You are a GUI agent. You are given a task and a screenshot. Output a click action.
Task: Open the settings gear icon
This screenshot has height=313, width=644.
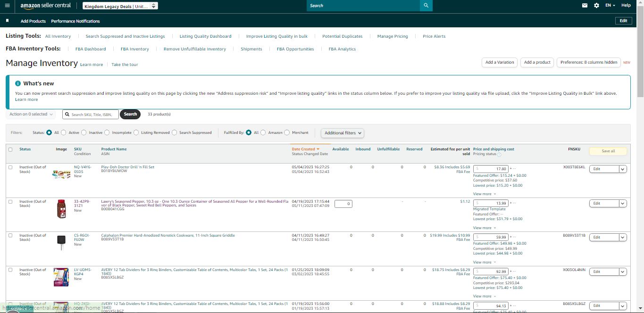pyautogui.click(x=596, y=6)
